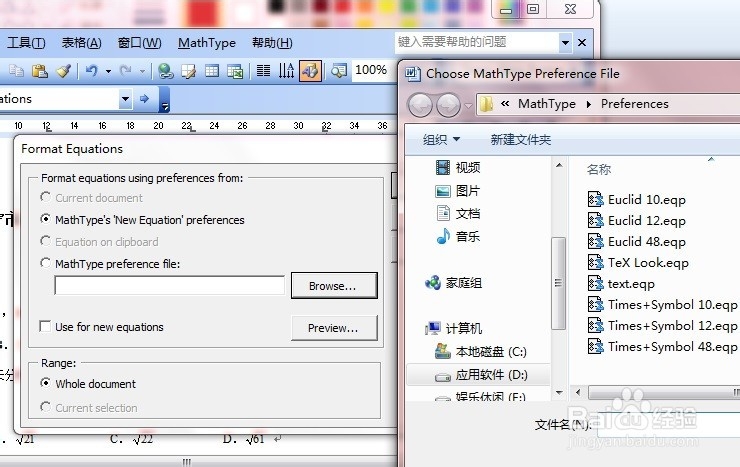This screenshot has height=467, width=740.
Task: Open Euclid 10.eqp file icon
Action: (x=595, y=199)
